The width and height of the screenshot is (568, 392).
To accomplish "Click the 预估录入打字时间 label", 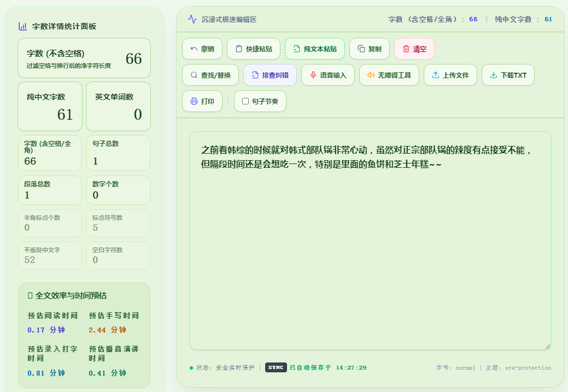I will coord(52,354).
